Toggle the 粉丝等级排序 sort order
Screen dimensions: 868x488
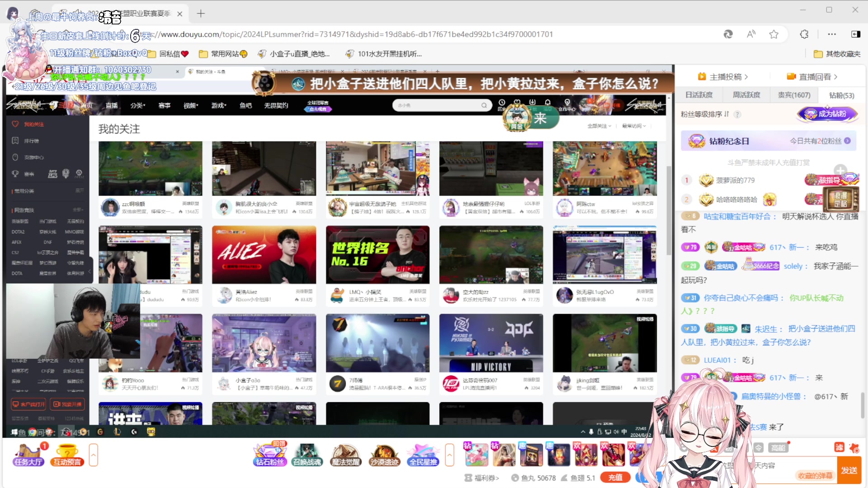727,114
